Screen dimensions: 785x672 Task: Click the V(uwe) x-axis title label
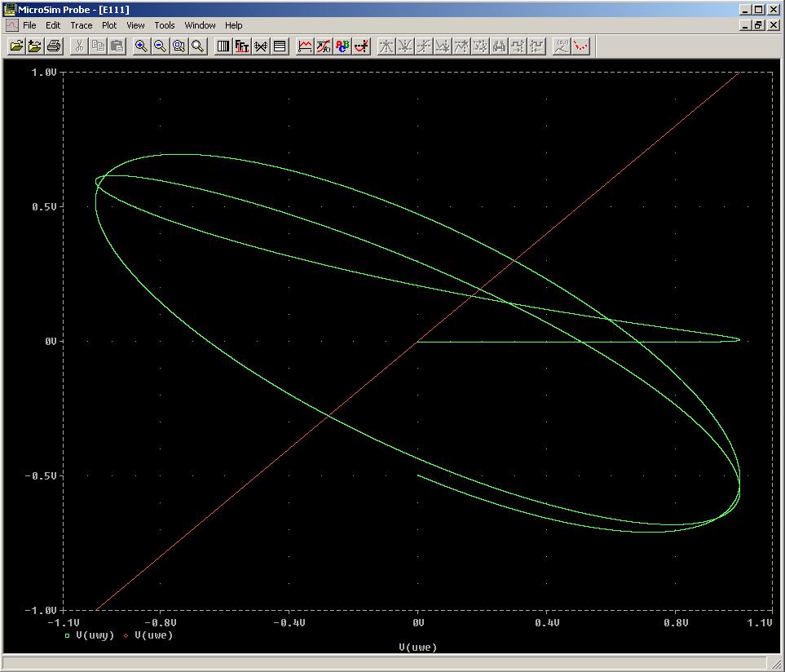point(417,648)
